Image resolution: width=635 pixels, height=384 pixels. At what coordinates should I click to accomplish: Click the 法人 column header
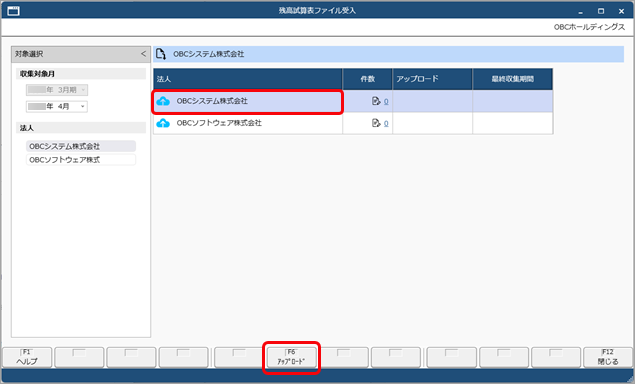pos(248,79)
